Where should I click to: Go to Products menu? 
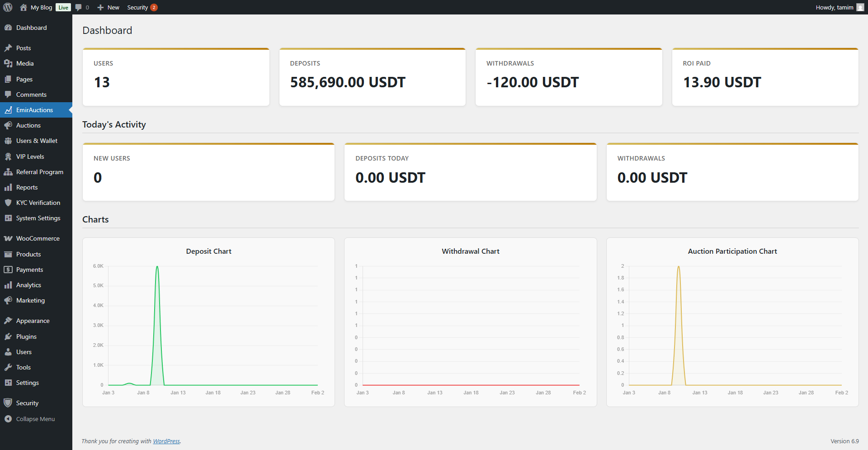coord(36,254)
